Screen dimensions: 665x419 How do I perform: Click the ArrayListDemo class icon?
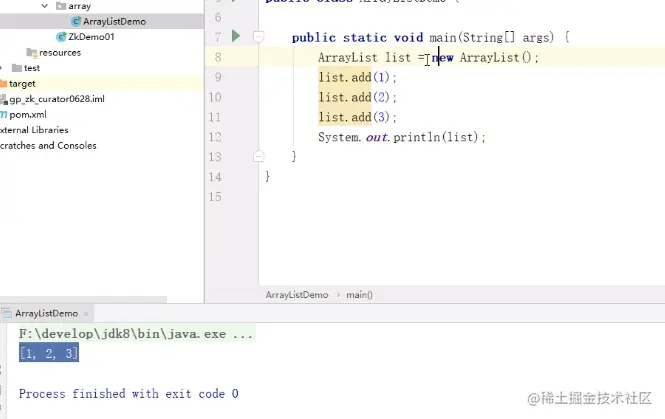coord(76,21)
